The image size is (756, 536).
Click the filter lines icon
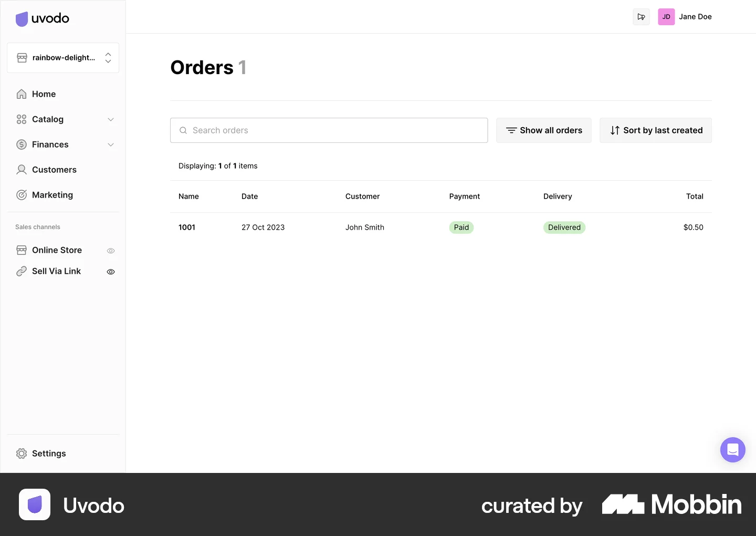(x=511, y=130)
